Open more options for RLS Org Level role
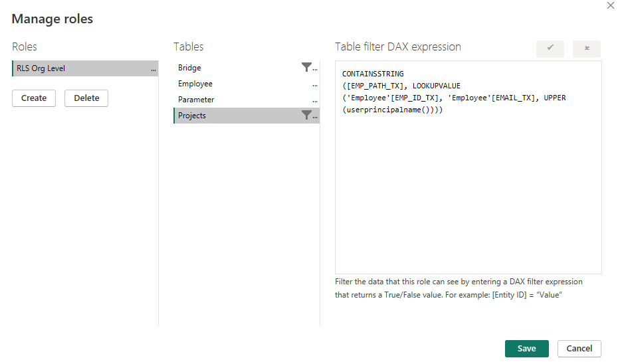 154,69
